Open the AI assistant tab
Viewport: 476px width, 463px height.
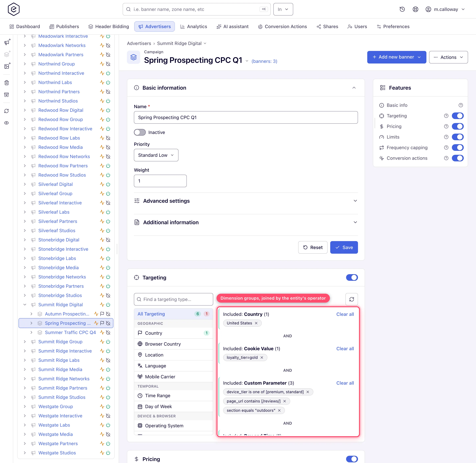pos(232,26)
